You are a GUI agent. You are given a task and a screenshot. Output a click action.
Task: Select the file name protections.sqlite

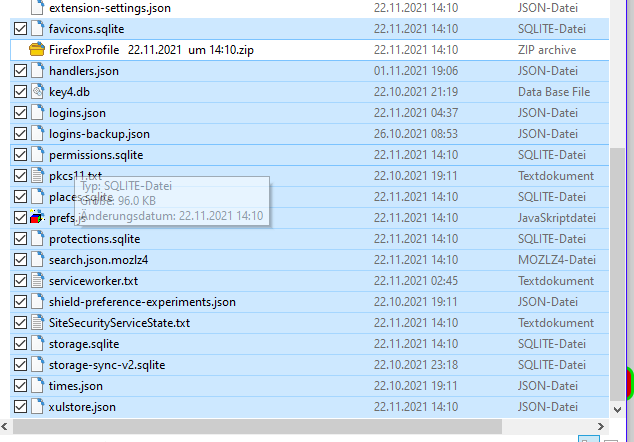pos(94,239)
